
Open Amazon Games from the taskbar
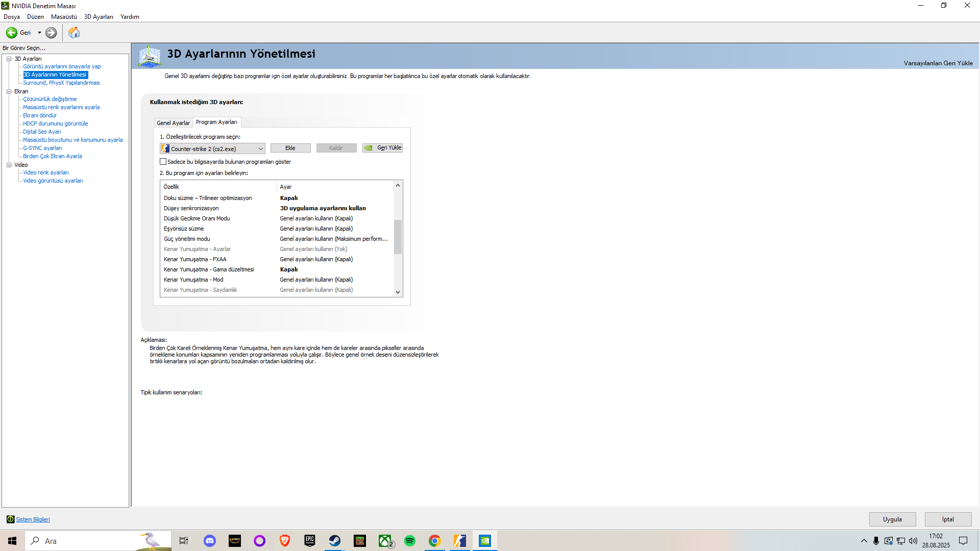click(x=235, y=541)
